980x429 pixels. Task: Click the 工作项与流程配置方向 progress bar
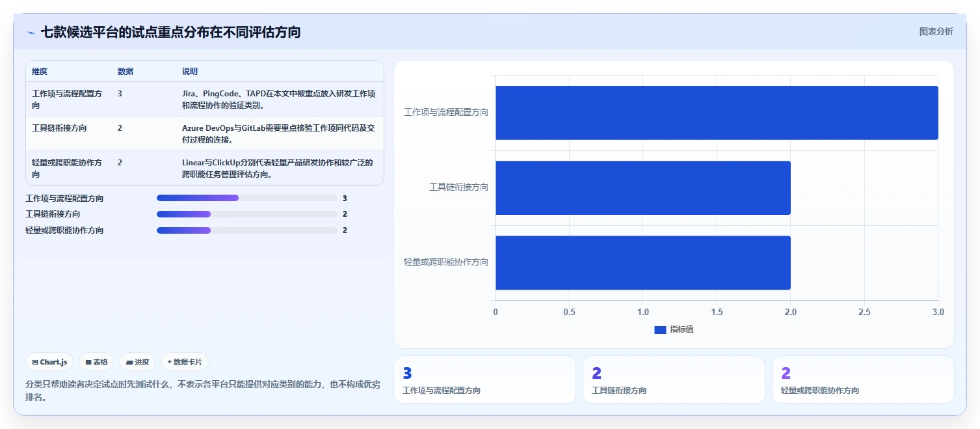(x=246, y=198)
